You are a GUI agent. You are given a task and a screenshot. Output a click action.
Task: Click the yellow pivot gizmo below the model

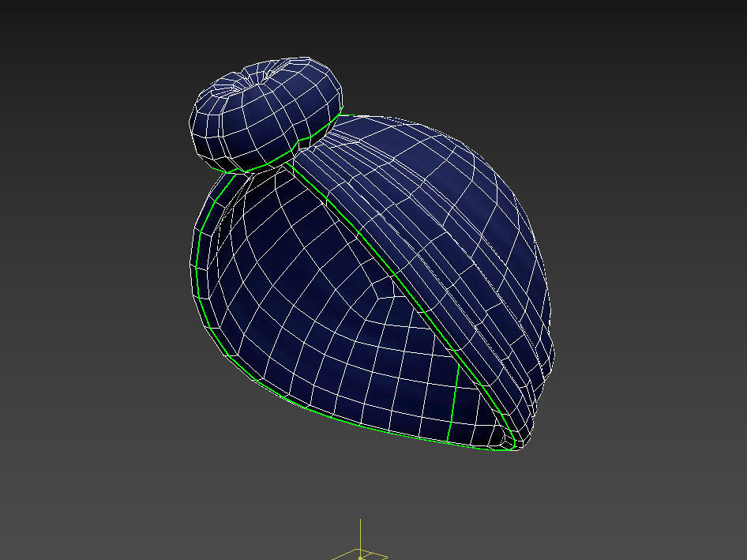pos(360,540)
